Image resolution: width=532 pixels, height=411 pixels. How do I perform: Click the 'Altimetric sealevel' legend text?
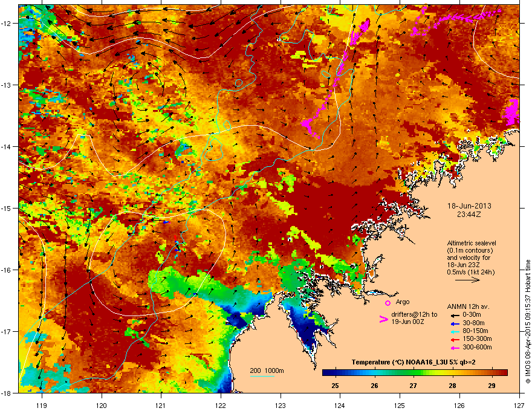472,243
